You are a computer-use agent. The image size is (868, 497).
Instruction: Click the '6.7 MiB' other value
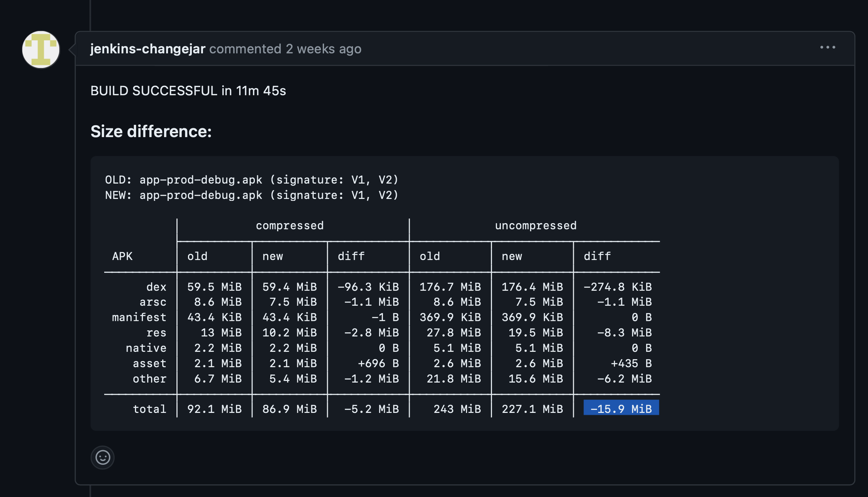tap(218, 379)
